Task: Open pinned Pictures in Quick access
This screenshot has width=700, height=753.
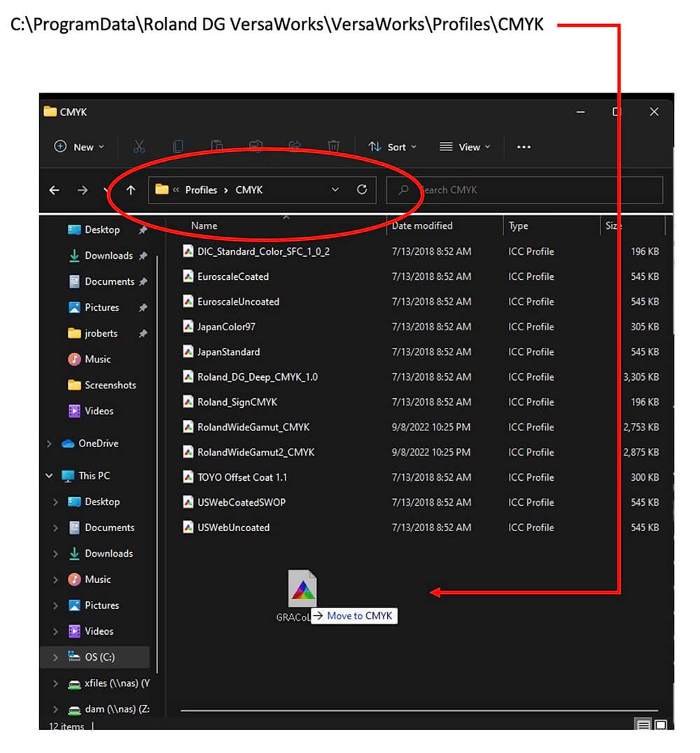Action: tap(102, 308)
